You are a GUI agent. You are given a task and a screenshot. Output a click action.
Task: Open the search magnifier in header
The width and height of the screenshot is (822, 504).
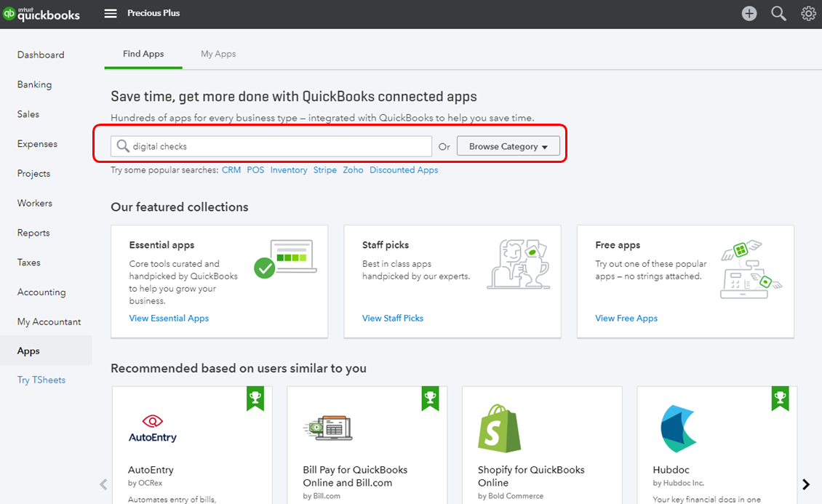point(778,14)
